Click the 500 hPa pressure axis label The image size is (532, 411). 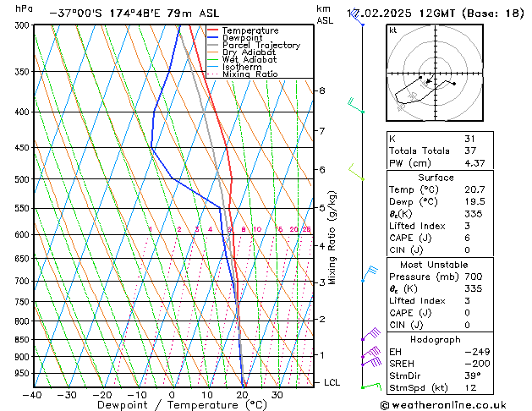22,178
